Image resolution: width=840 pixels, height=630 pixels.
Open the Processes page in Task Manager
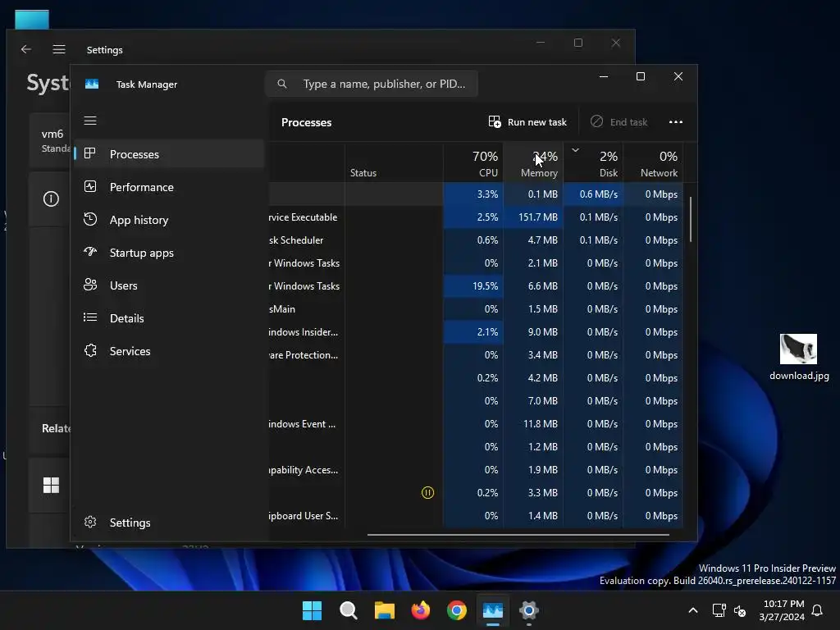169,154
